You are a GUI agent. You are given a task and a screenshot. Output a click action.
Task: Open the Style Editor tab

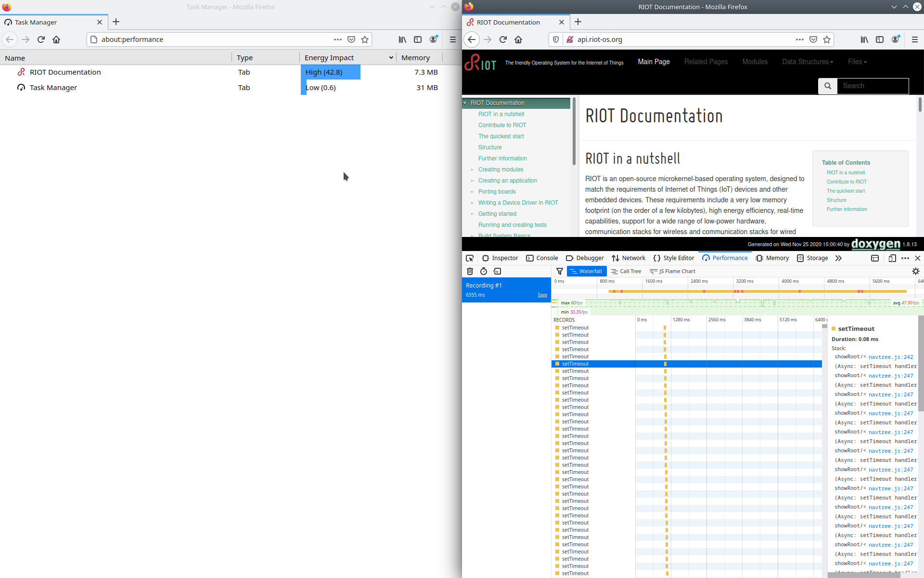tap(674, 258)
